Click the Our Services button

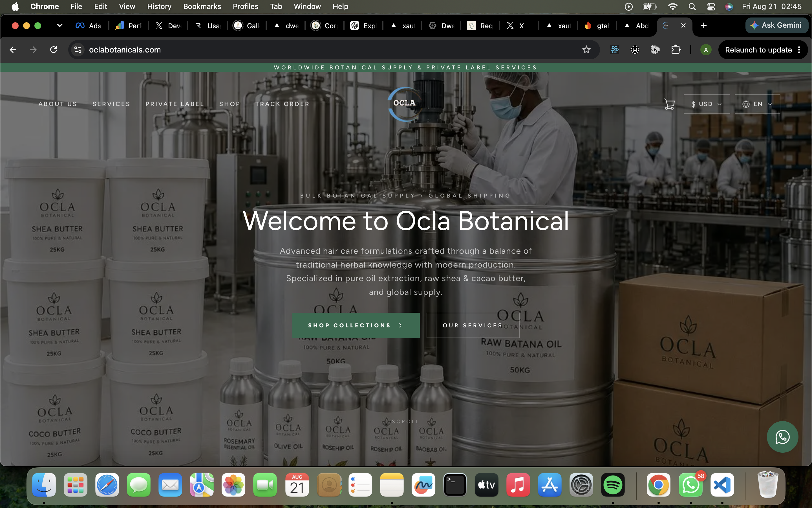click(x=473, y=325)
